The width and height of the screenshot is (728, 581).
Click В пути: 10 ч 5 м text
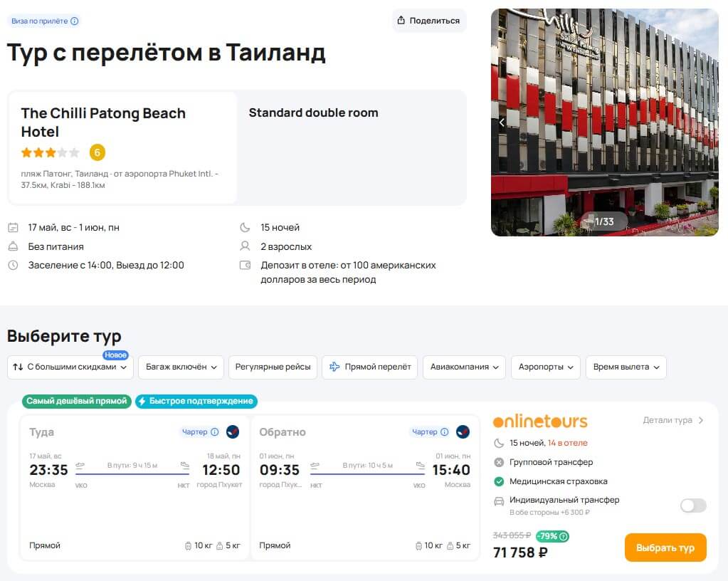point(368,465)
